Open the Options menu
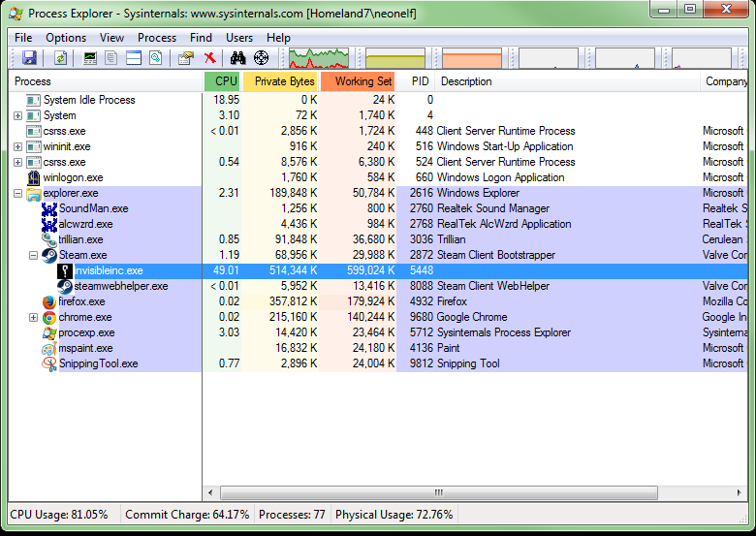This screenshot has height=536, width=756. point(66,38)
